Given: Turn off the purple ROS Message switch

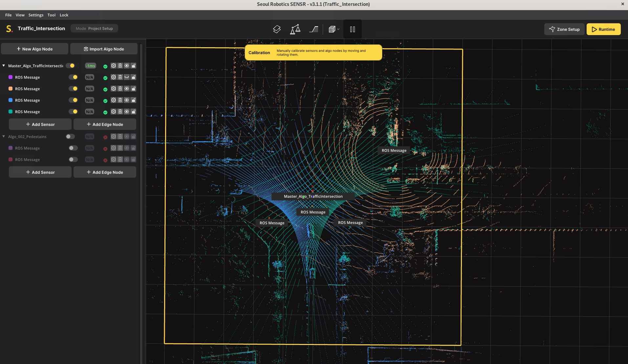Looking at the screenshot, I should (x=73, y=77).
